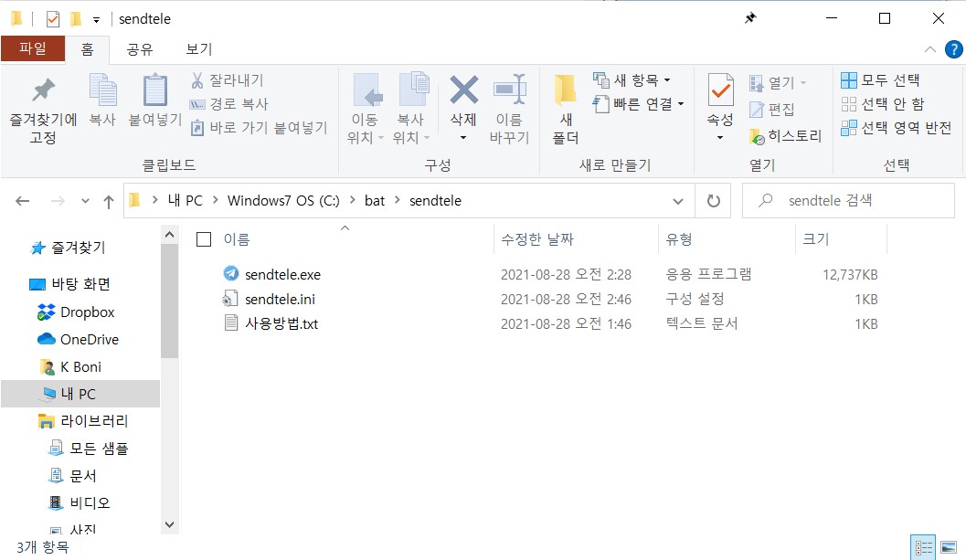Click 선택 영역 반전 (Invert selection)

coord(897,128)
